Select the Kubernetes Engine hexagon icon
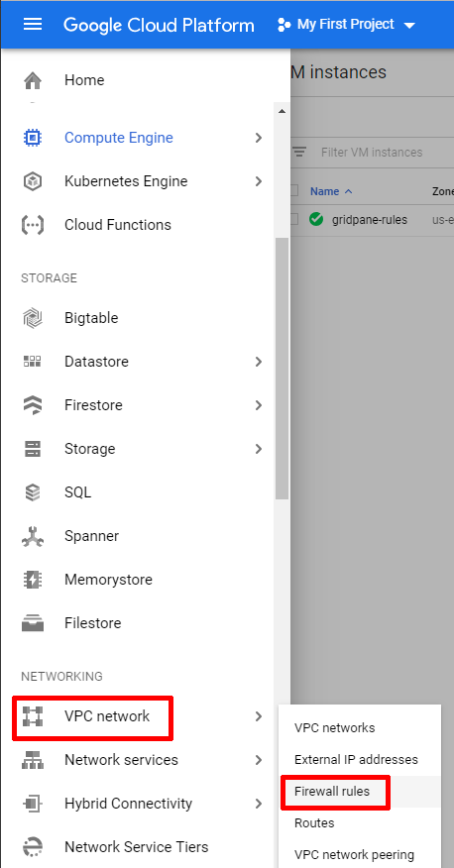 click(33, 181)
